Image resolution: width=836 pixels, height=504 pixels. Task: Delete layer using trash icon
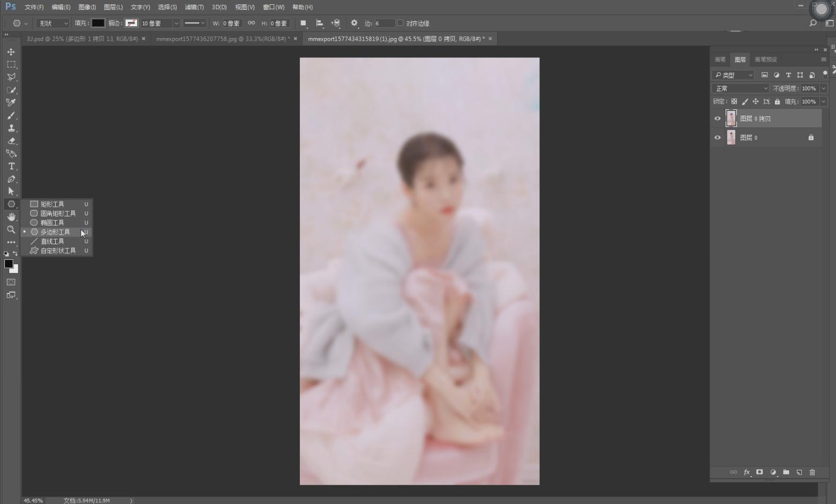pyautogui.click(x=812, y=472)
